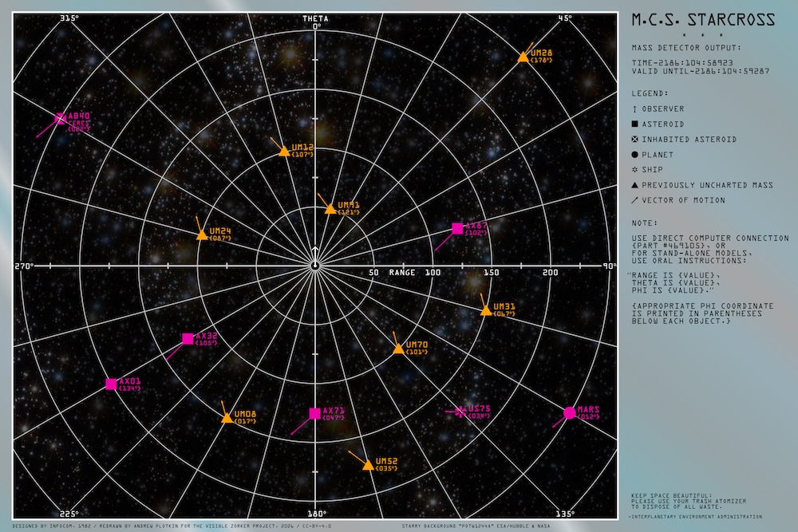Click the UM12 uncharted mass triangle
The width and height of the screenshot is (798, 532).
[285, 151]
